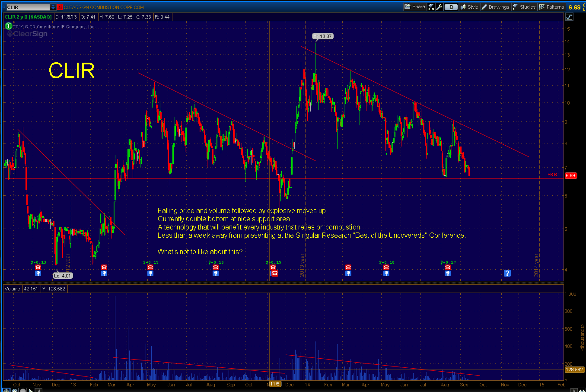The image size is (586, 392).
Task: Click the 2014 year vertical label
Action: coord(536,265)
